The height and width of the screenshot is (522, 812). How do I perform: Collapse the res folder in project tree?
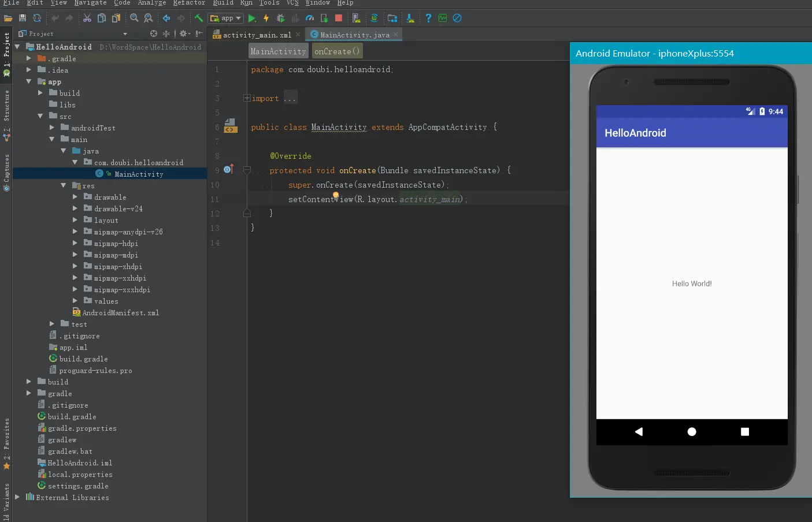point(64,186)
